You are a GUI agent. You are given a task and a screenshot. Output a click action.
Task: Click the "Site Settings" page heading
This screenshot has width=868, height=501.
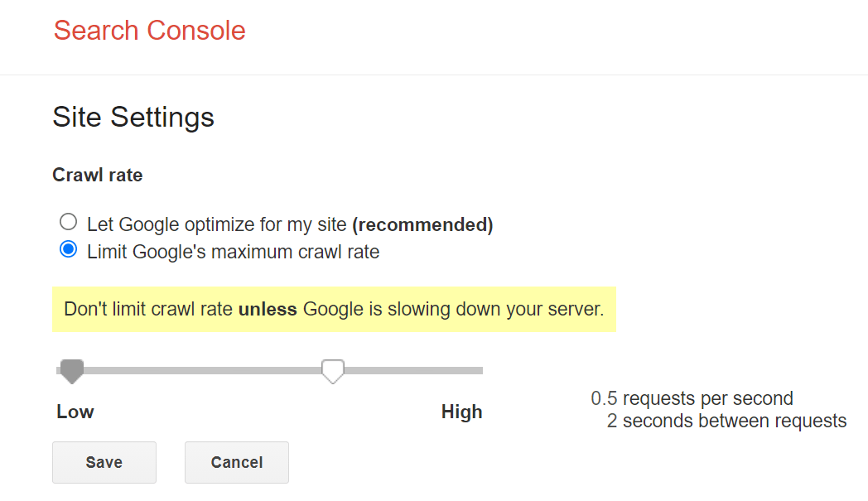pos(133,118)
